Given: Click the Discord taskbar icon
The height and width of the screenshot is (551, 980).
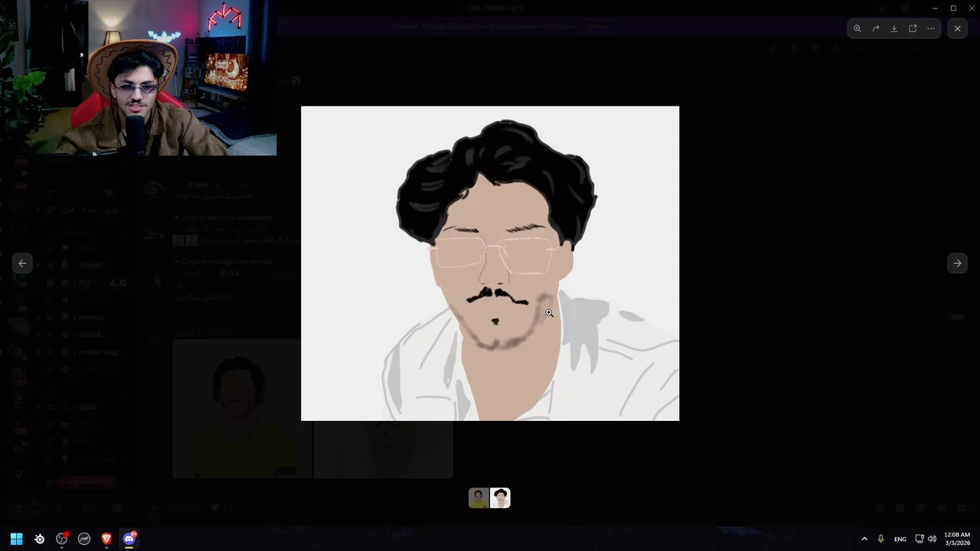Looking at the screenshot, I should click(129, 539).
